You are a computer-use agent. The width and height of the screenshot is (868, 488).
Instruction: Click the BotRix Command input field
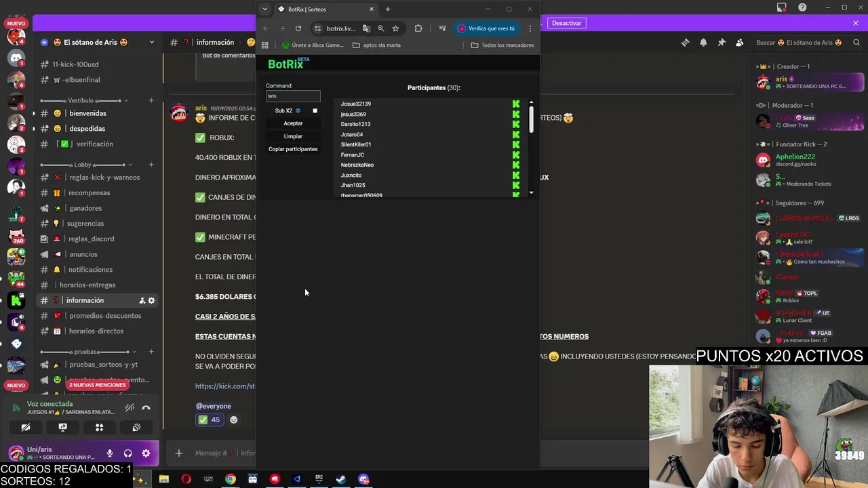coord(293,96)
